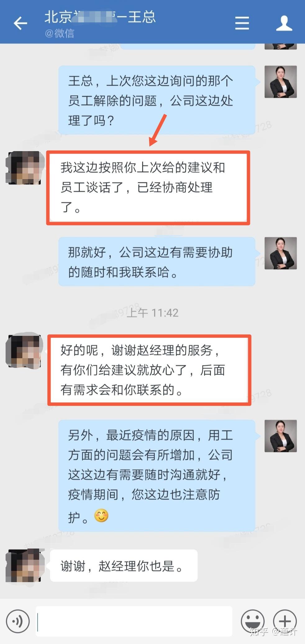
Task: Tap sender avatar beside 另外，最近疫情 message
Action: [x=280, y=436]
